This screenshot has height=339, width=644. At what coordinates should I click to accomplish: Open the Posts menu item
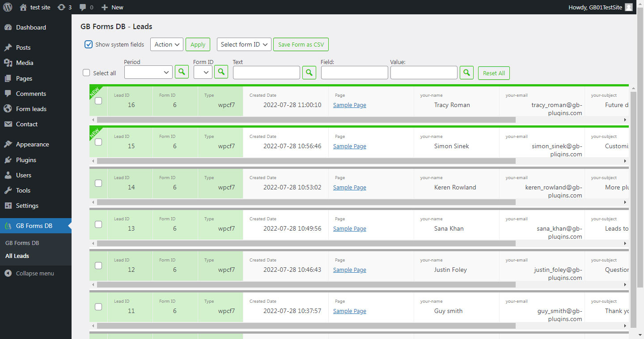point(36,47)
